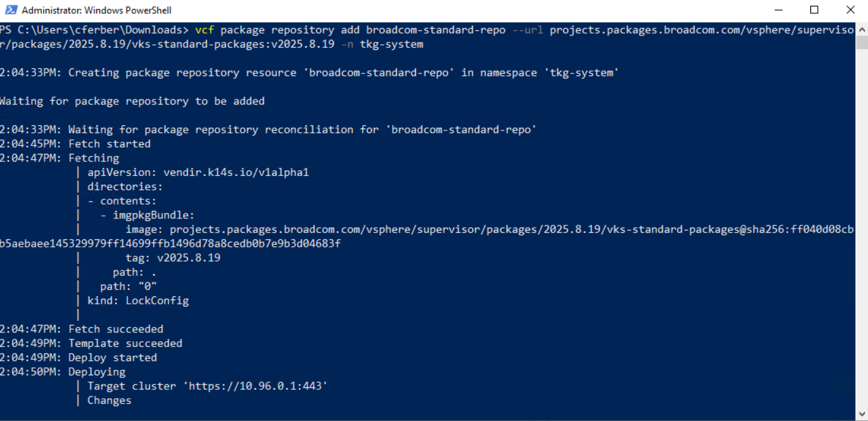
Task: Click the empty scrollbar track below the thumb
Action: click(x=862, y=222)
